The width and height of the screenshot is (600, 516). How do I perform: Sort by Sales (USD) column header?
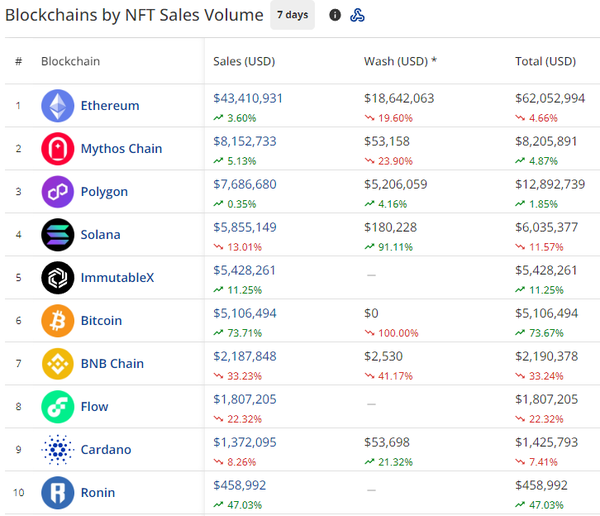pos(244,61)
